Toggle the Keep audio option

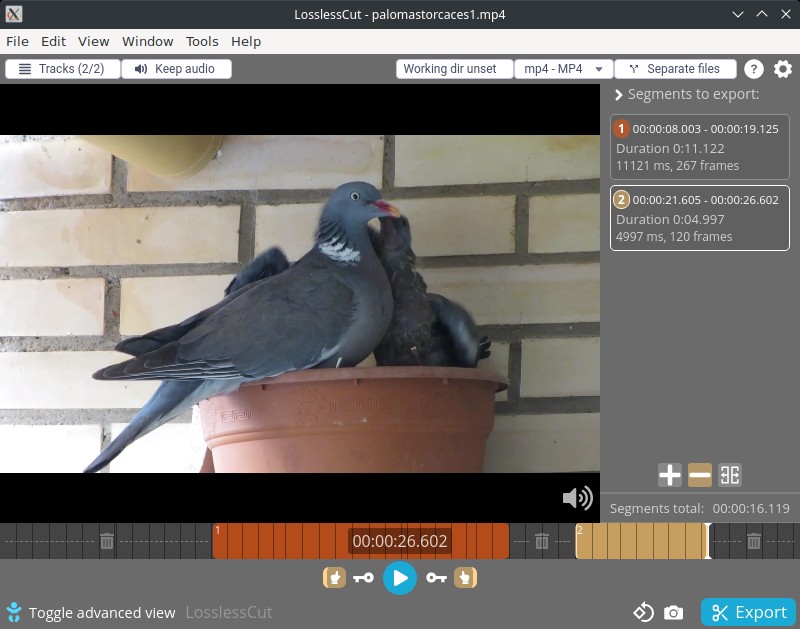click(177, 69)
